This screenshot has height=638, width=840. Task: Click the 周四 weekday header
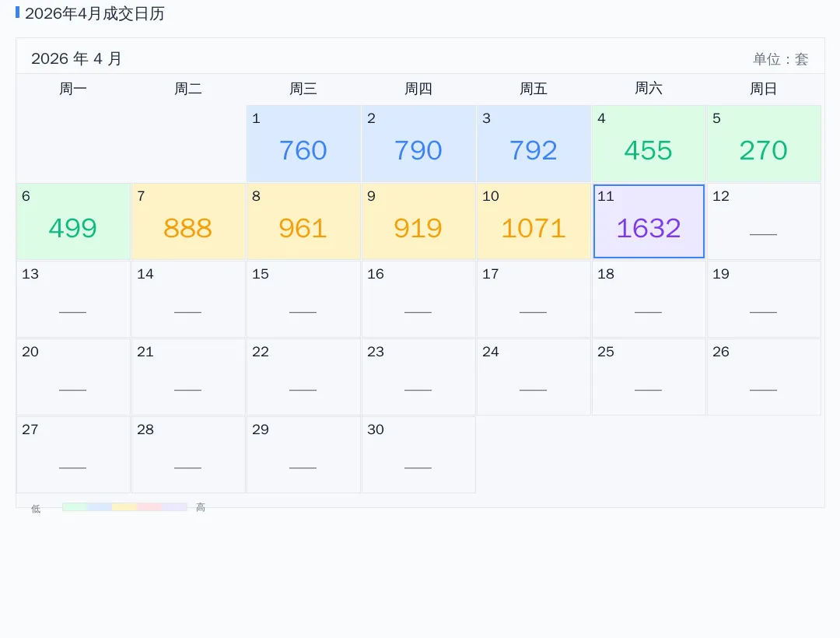point(418,89)
